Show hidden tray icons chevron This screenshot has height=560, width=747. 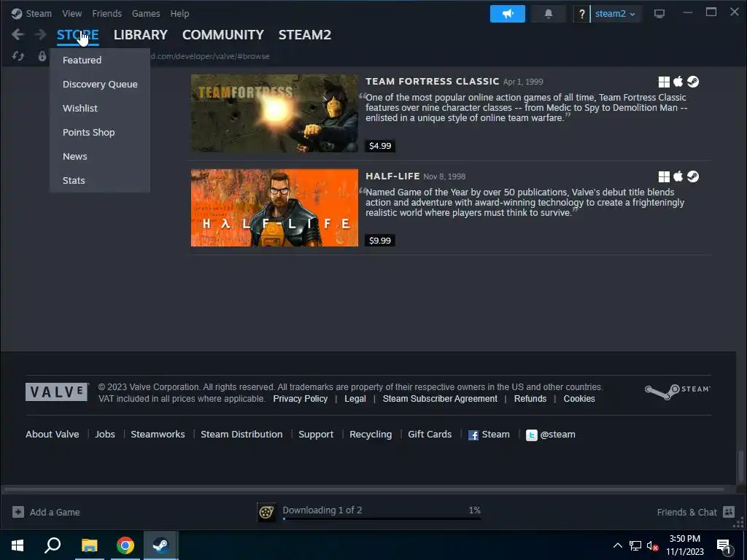pyautogui.click(x=617, y=545)
